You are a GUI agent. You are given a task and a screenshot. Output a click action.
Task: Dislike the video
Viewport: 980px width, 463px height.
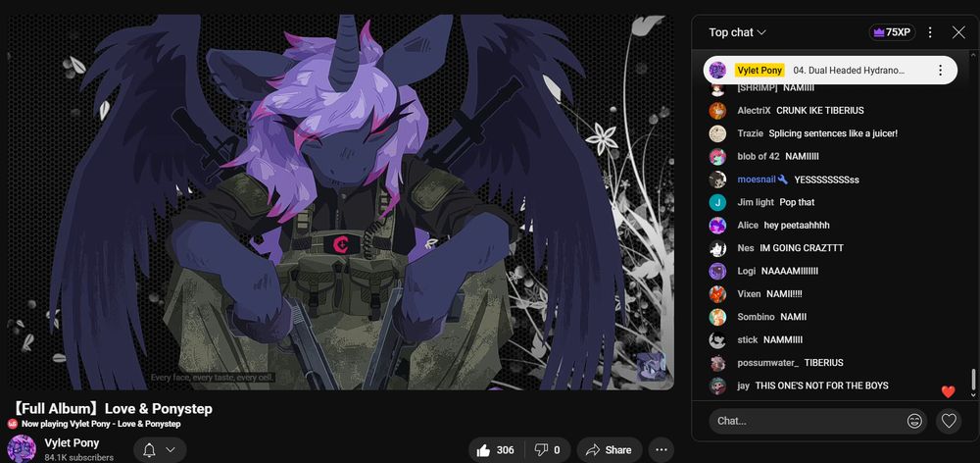pyautogui.click(x=546, y=450)
